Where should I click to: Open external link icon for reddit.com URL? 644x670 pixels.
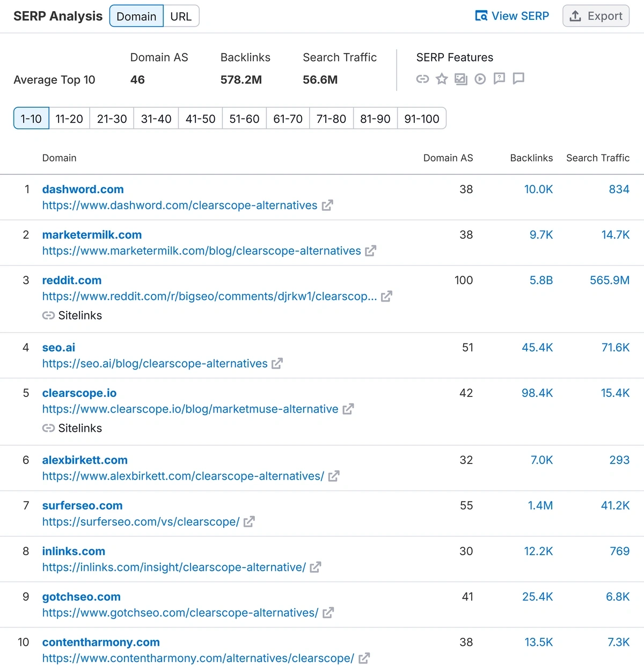coord(386,297)
